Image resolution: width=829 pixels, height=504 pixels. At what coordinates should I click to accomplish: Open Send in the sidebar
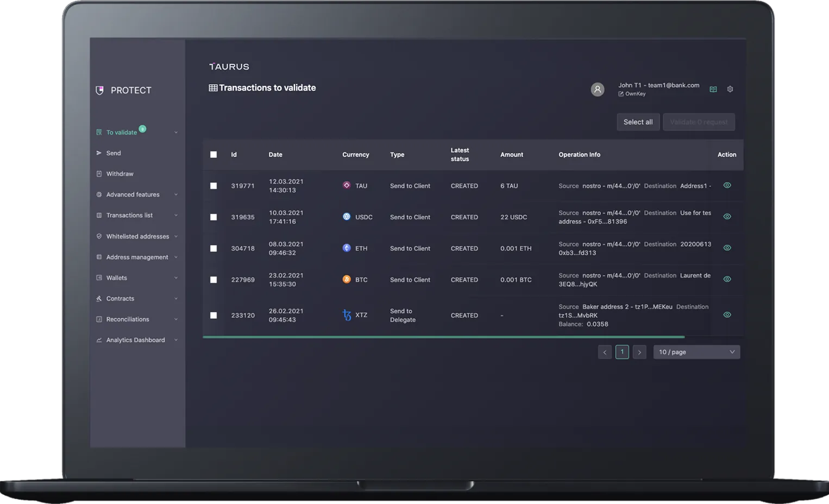pos(114,153)
